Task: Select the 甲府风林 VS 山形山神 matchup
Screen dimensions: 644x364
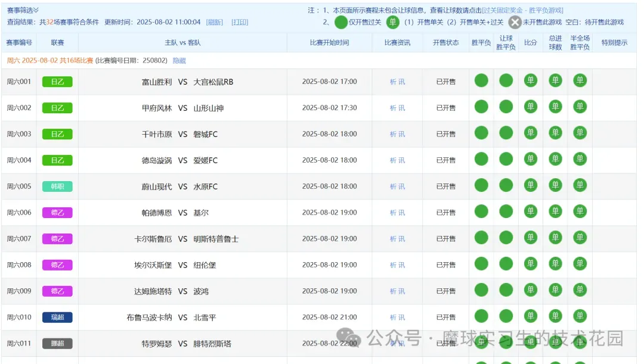Action: 183,108
